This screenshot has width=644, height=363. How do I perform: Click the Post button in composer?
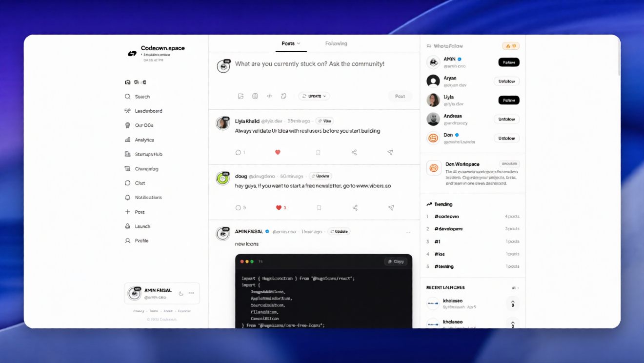point(400,96)
